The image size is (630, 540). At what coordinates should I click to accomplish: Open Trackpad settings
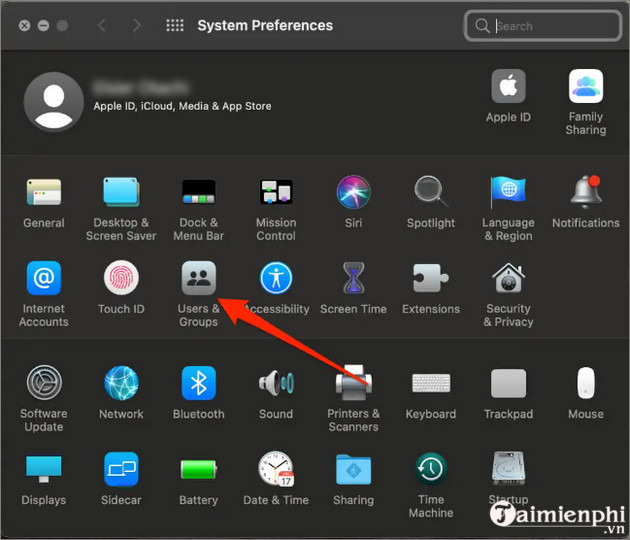tap(508, 383)
